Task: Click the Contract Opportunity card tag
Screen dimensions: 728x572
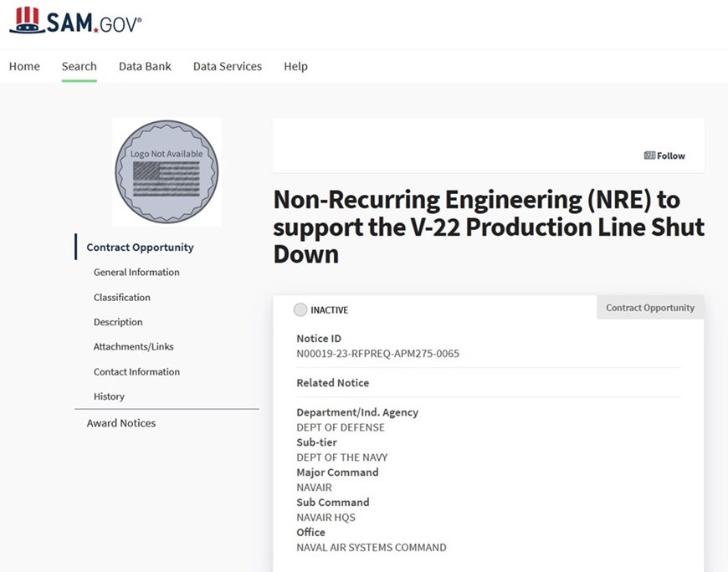Action: click(650, 308)
